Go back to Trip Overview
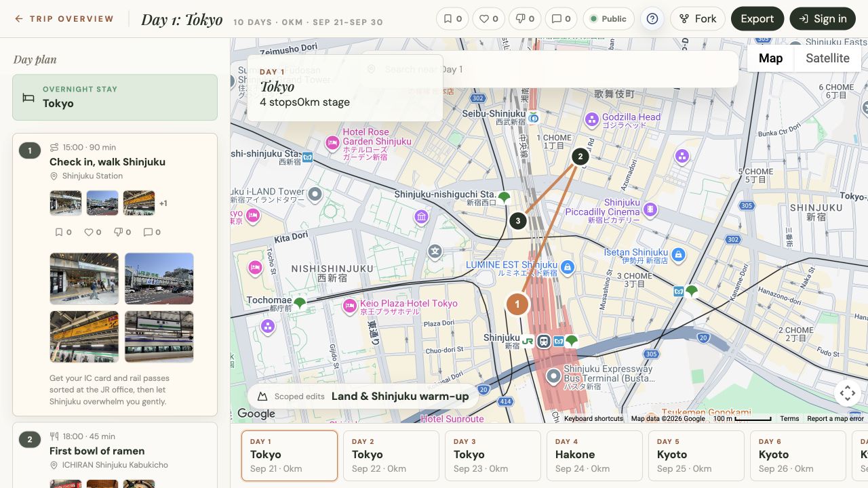This screenshot has height=488, width=868. pos(64,19)
